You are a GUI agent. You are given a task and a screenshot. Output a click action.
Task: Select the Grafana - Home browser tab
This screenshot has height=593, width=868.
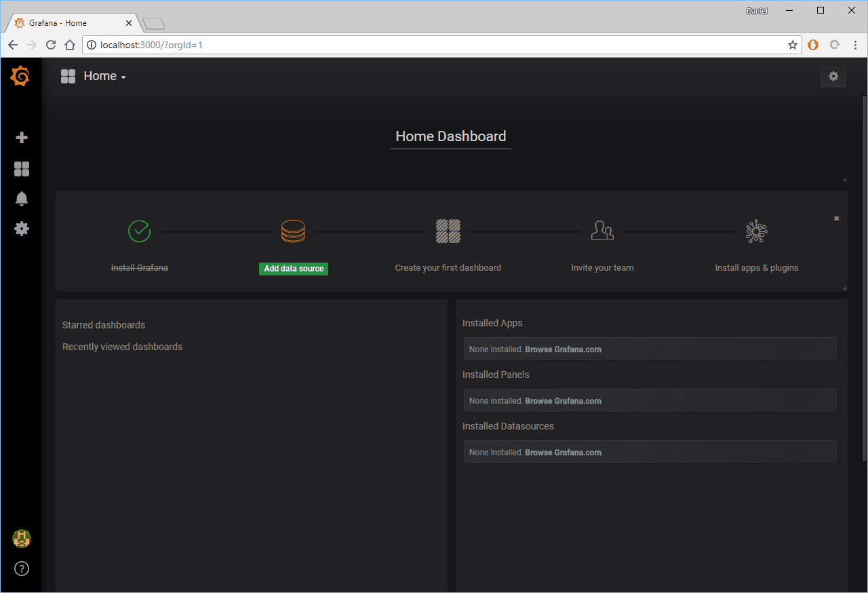(72, 23)
